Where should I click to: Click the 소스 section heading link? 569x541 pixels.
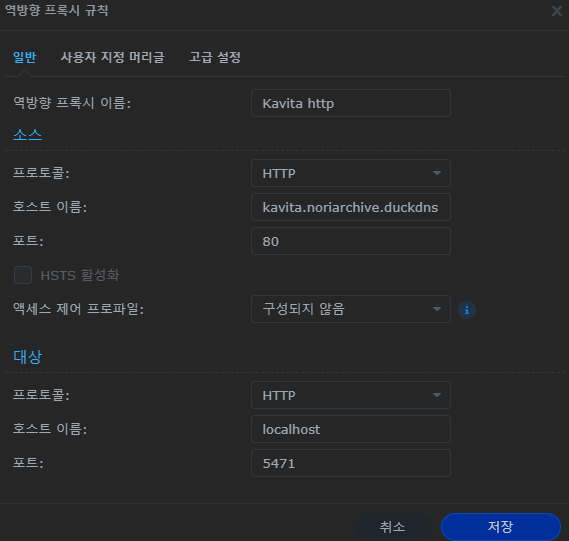click(x=28, y=135)
